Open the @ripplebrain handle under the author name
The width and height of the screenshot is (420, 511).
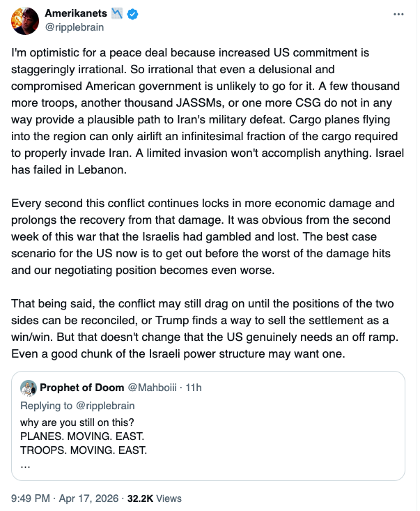[x=72, y=29]
